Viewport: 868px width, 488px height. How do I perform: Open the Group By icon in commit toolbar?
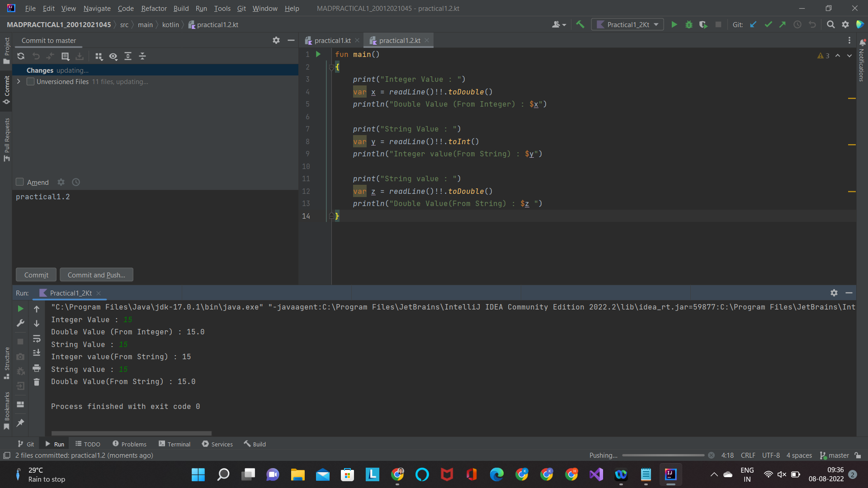click(99, 56)
